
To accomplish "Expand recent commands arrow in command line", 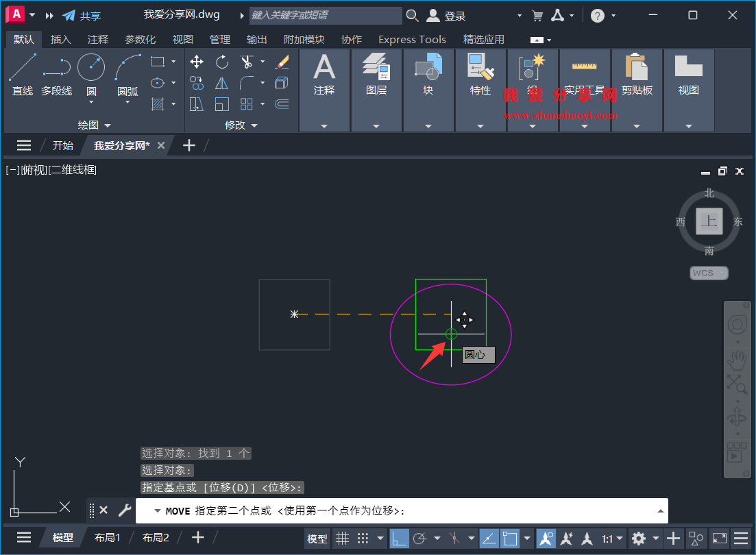I will point(157,510).
